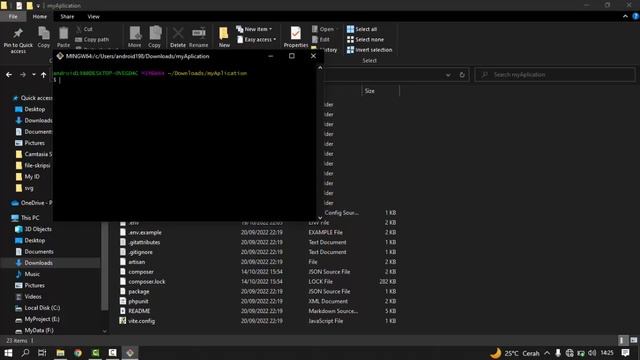The image size is (640, 360).
Task: Select OneDrive in navigation pane
Action: click(x=32, y=203)
